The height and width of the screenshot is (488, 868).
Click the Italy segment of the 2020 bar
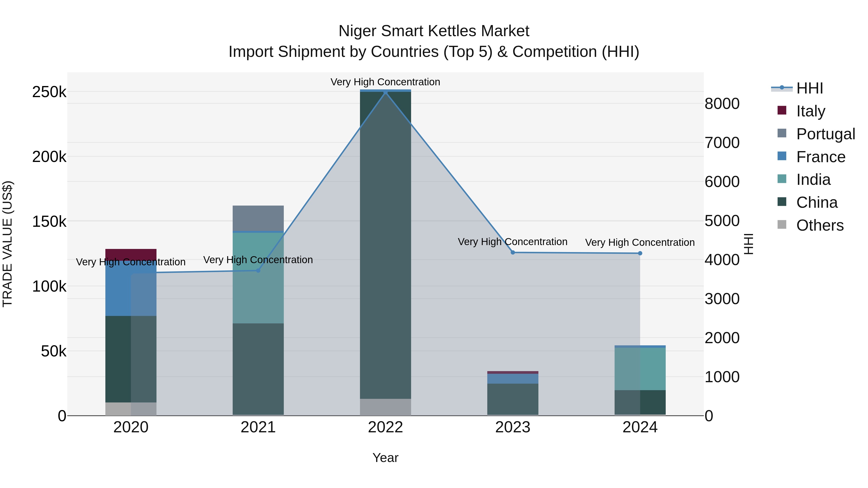coord(131,255)
